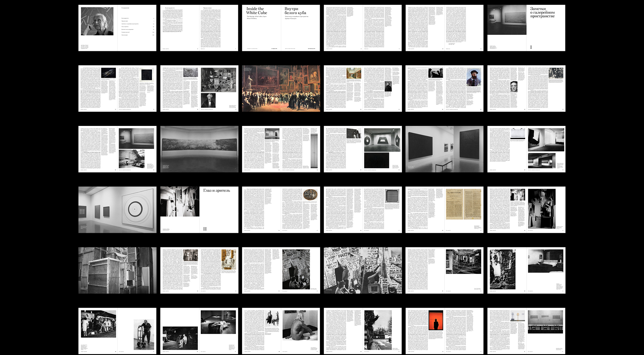Viewport: 644px width, 355px height.
Task: Open the spread with the bearded man portrait
Action: point(444,88)
